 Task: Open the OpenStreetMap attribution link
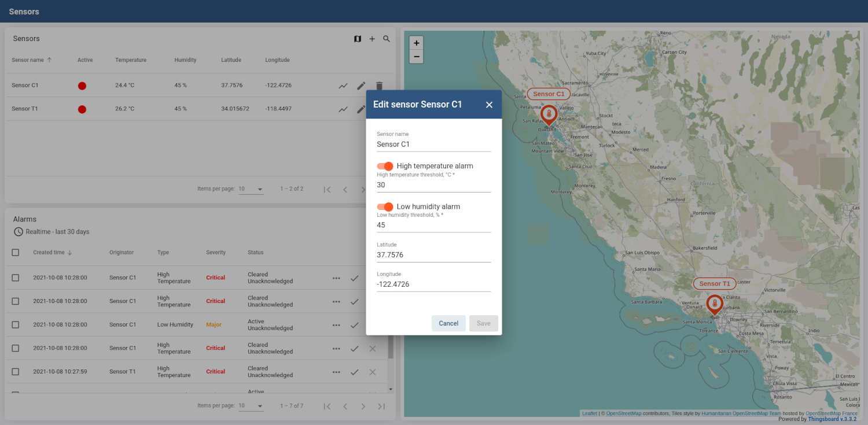click(x=624, y=413)
